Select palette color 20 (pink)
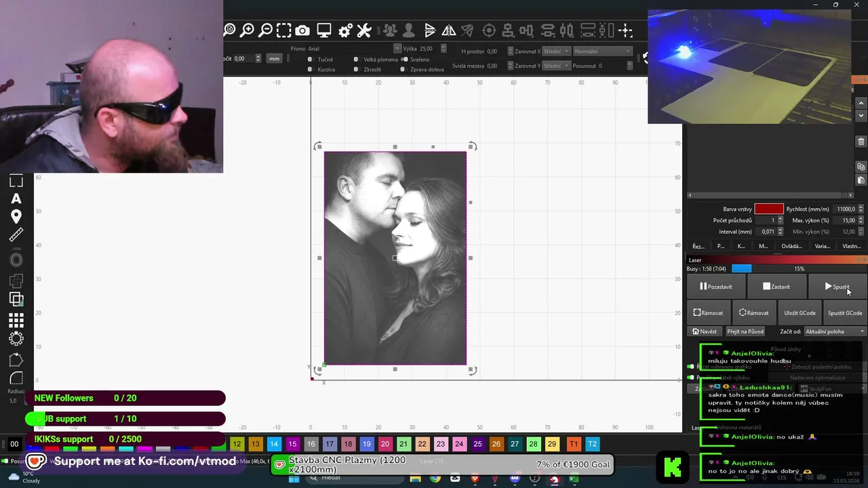 [384, 444]
